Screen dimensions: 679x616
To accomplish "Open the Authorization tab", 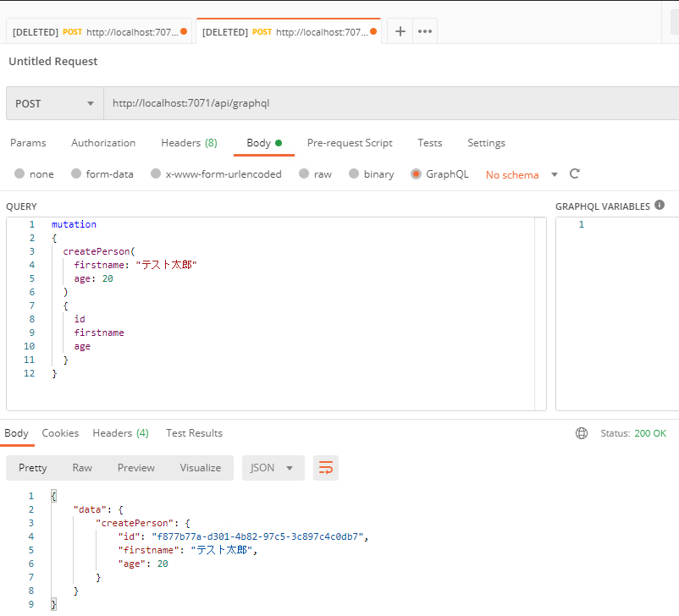I will 103,143.
